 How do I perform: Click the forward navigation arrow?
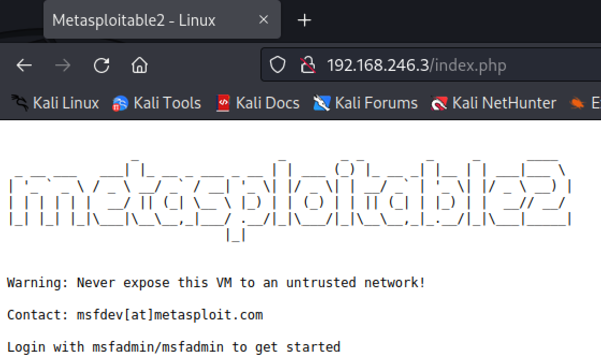tap(63, 65)
